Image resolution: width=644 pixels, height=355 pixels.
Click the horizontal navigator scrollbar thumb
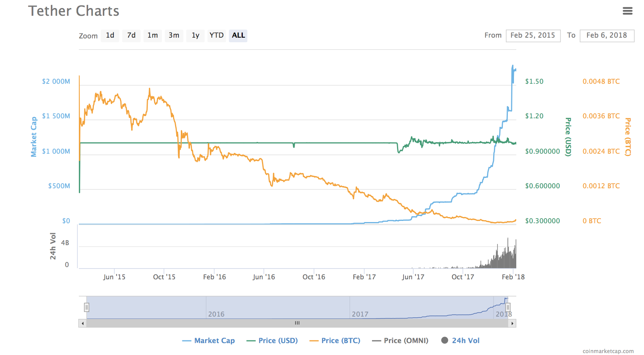point(297,323)
